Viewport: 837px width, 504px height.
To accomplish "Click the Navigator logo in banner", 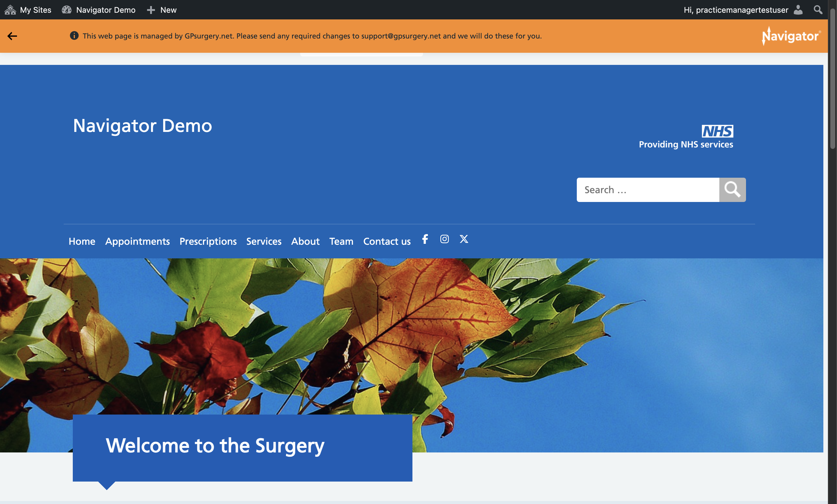I will pos(791,36).
